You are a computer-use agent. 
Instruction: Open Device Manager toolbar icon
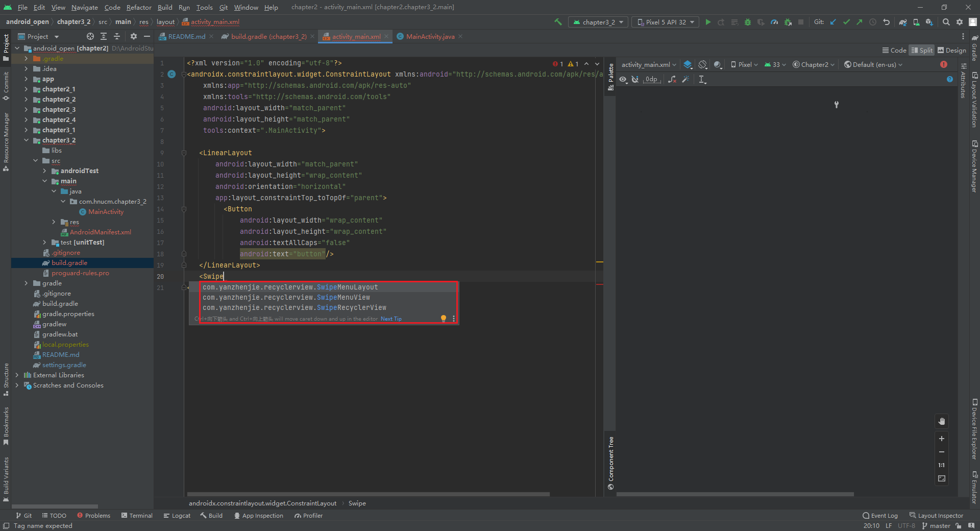pos(916,22)
